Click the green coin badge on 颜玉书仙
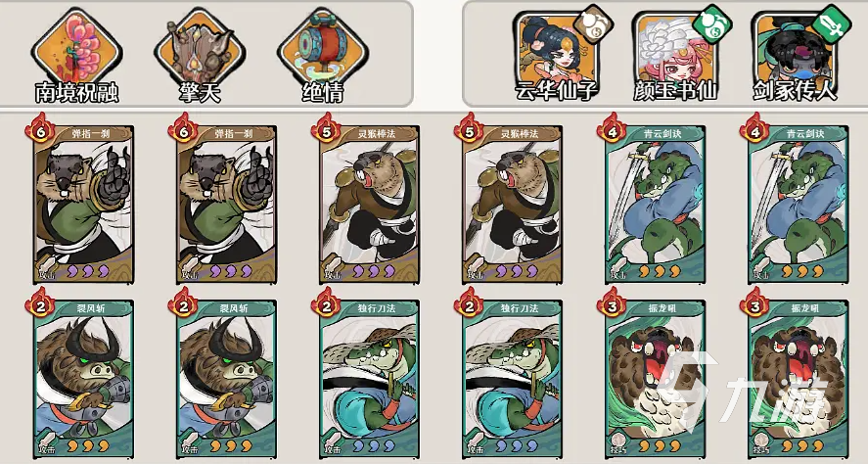 713,23
